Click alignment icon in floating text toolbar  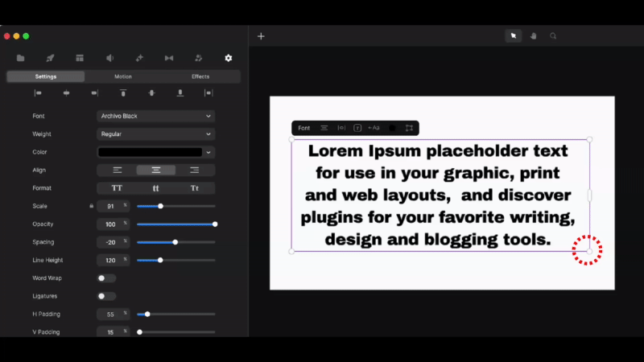click(x=324, y=128)
